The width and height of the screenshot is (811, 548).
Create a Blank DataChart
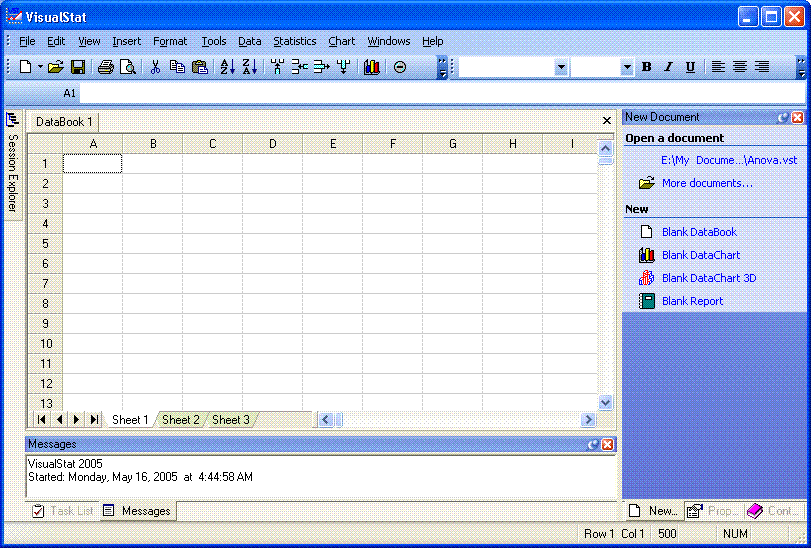701,255
